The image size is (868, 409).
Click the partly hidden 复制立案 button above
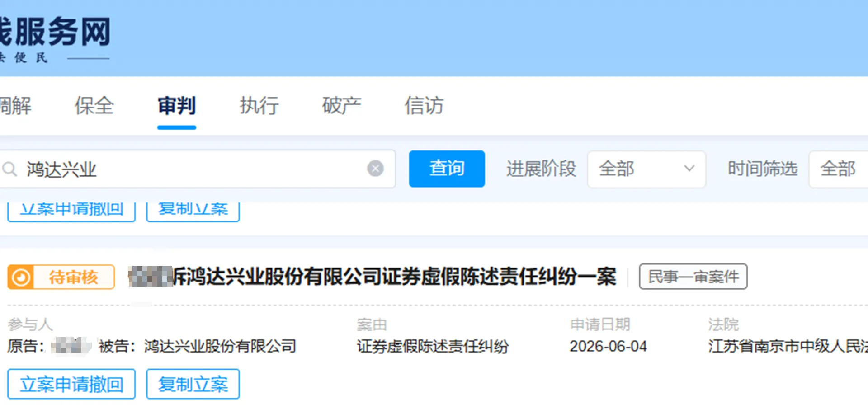[x=193, y=212]
